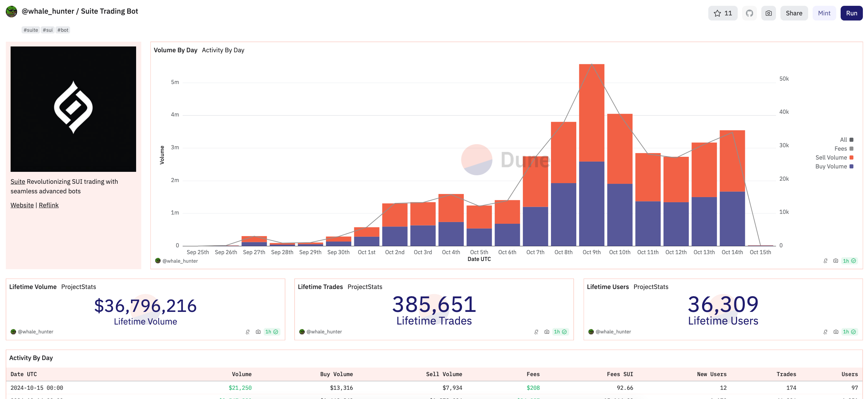Click the camera icon on Lifetime Volume card
This screenshot has width=868, height=399.
[258, 332]
